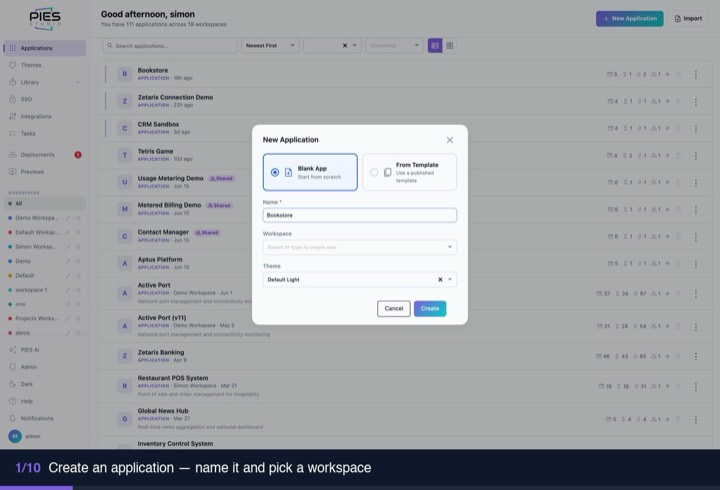
Task: Open the Help section
Action: click(45, 401)
